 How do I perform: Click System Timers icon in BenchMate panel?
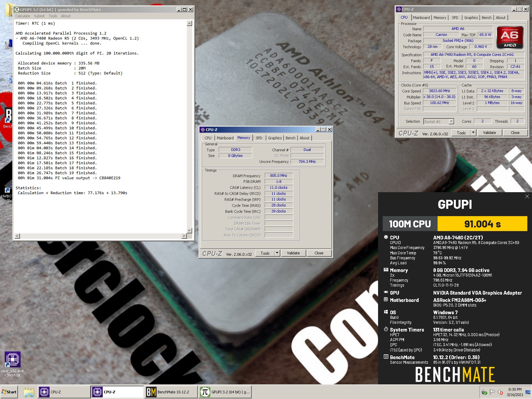coord(386,329)
